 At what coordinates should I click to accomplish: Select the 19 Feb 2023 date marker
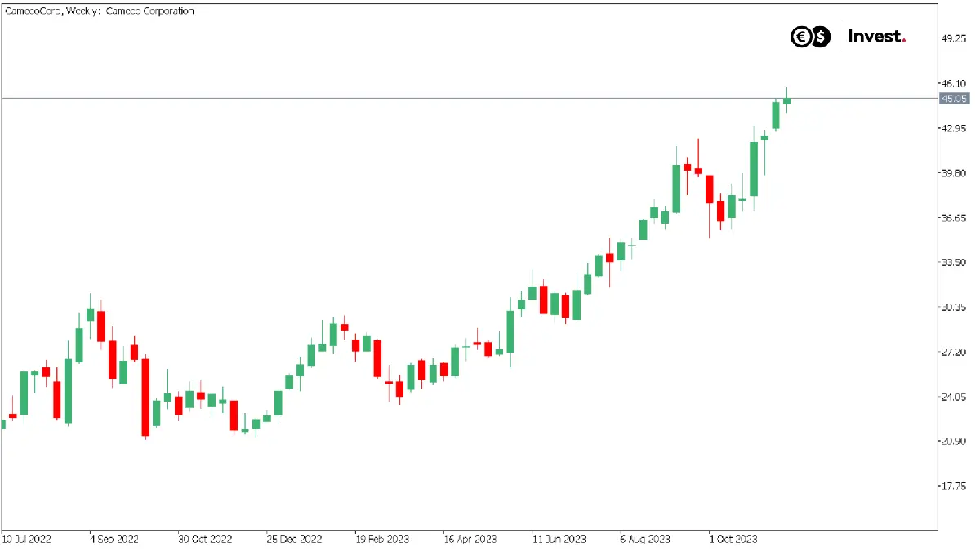coord(382,540)
